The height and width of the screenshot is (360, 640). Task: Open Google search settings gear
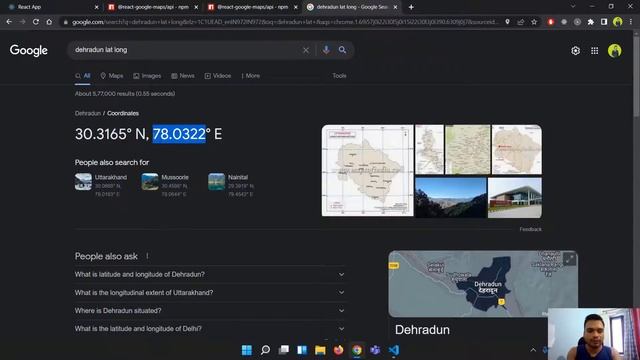(x=576, y=51)
